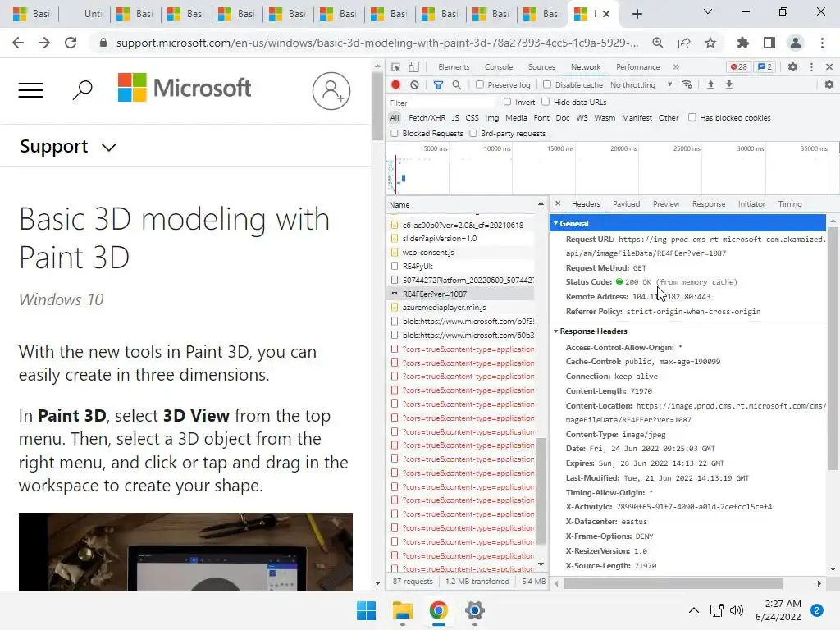Open File Explorer from taskbar
Image resolution: width=840 pixels, height=630 pixels.
[402, 610]
